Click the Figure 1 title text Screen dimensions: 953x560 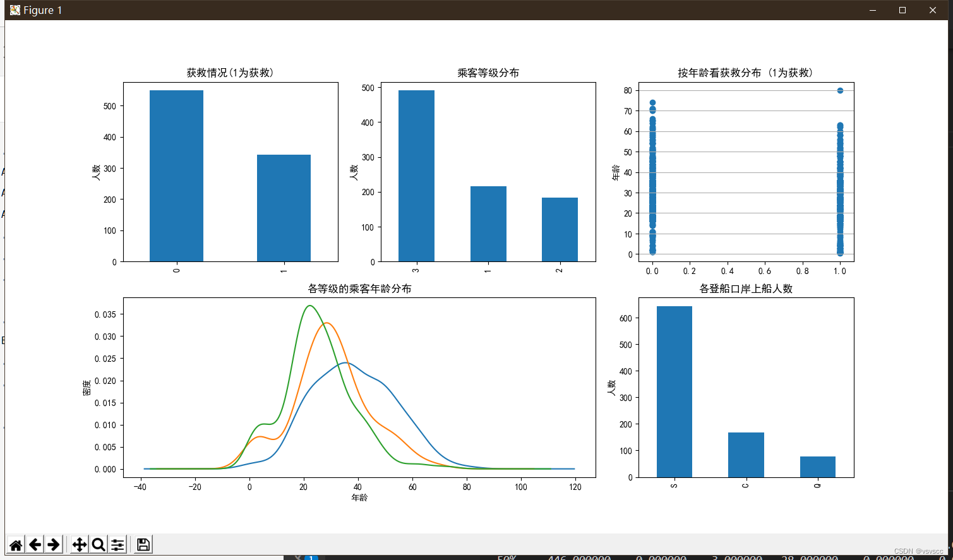(x=43, y=10)
